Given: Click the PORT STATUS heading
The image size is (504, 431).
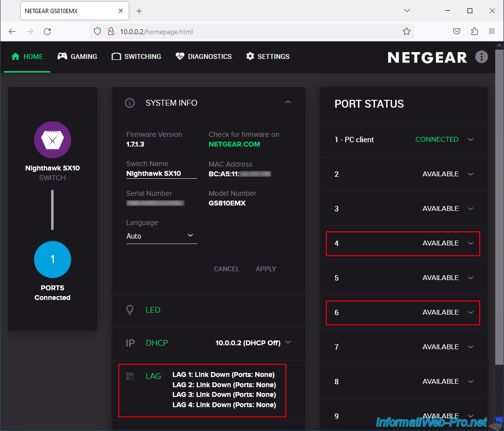Looking at the screenshot, I should [369, 104].
